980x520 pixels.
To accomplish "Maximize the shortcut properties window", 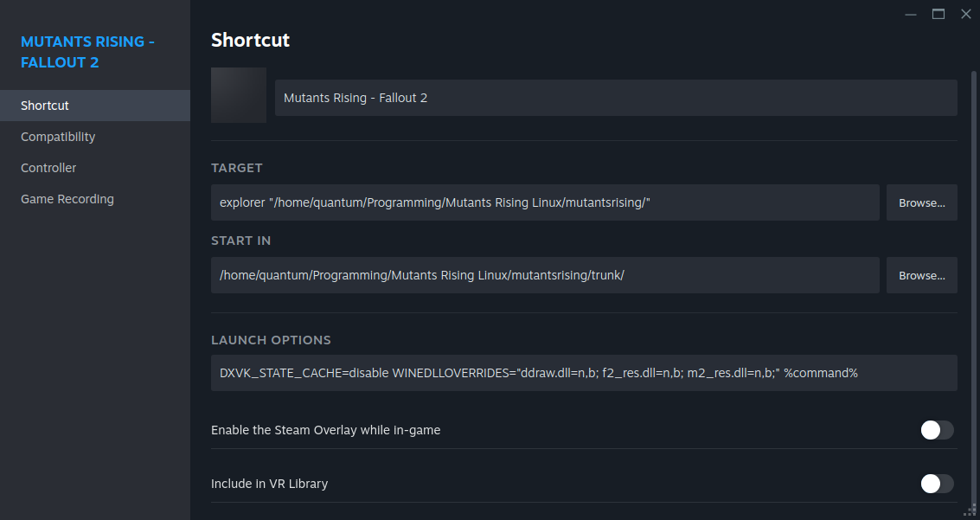I will pos(938,15).
